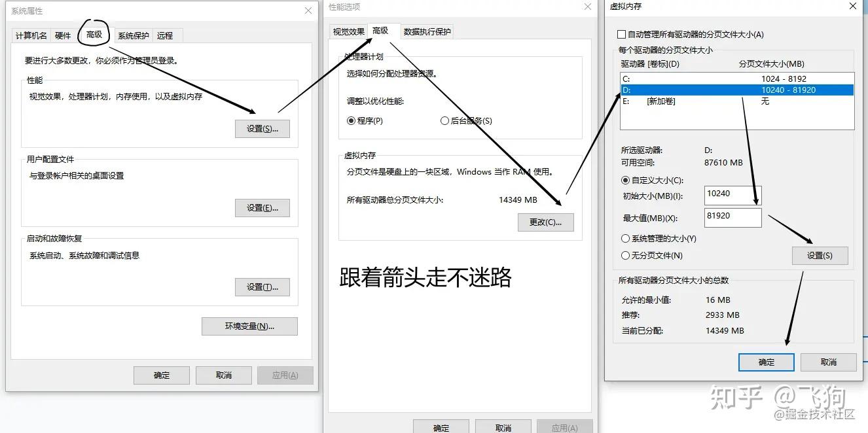
Task: Select the 无分页文件 option
Action: click(626, 255)
